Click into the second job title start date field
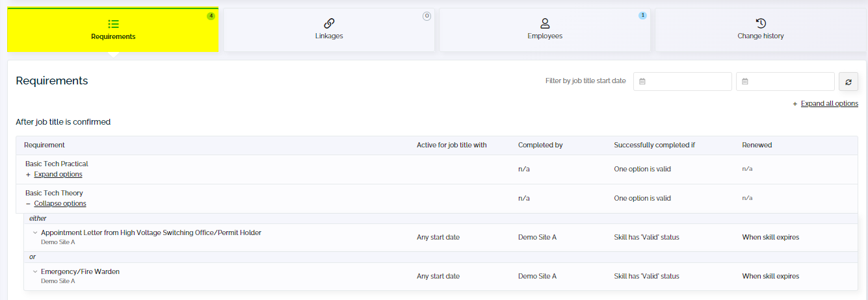868x300 pixels. coord(785,81)
